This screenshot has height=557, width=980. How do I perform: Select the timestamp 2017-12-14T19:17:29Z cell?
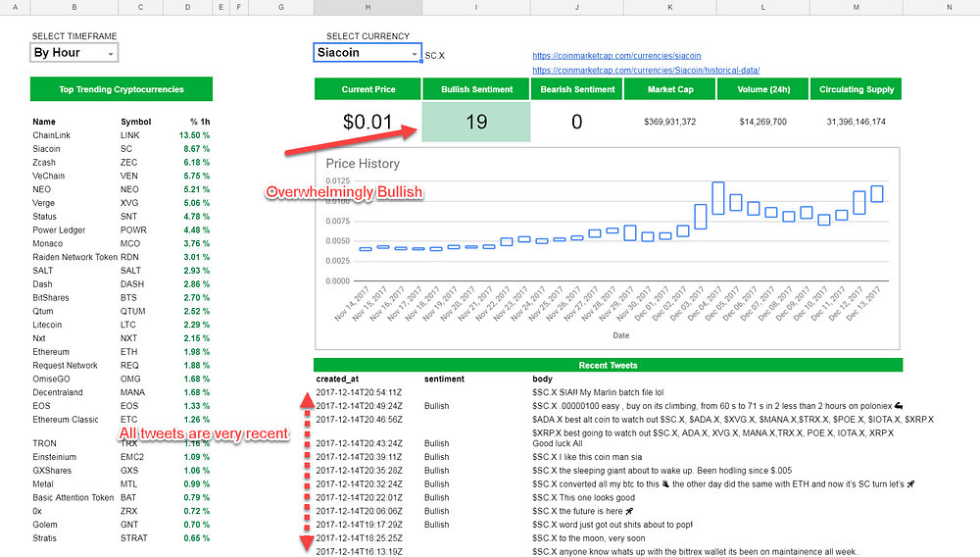click(x=359, y=525)
